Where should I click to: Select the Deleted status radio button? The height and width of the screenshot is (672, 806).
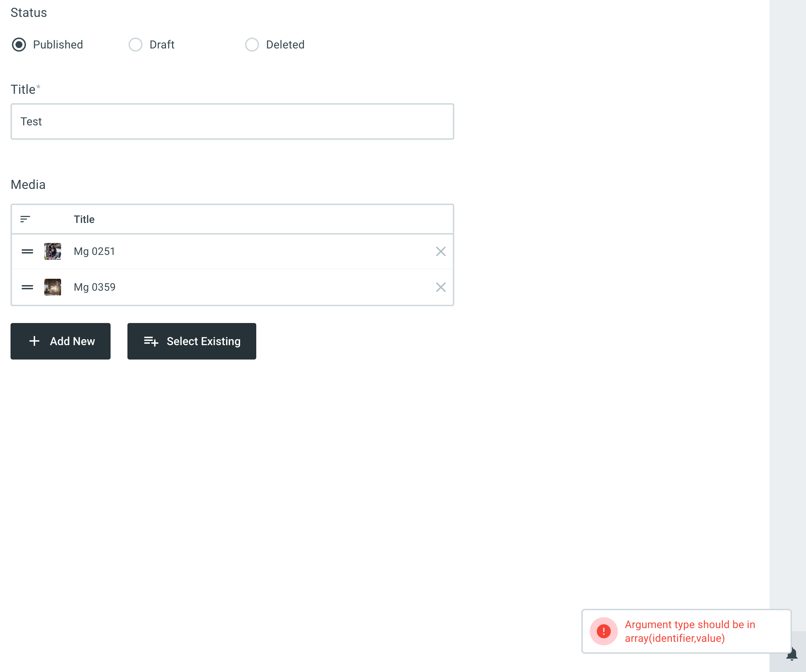[x=252, y=45]
